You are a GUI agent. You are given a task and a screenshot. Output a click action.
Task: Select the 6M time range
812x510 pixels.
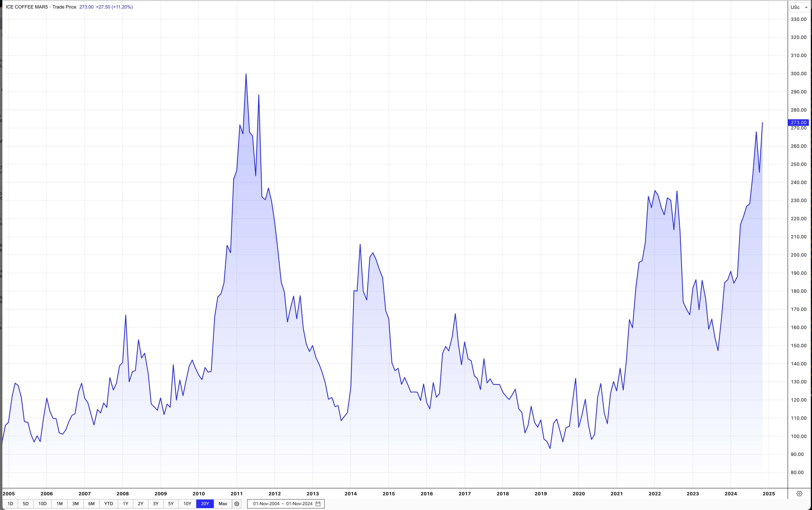[91, 504]
